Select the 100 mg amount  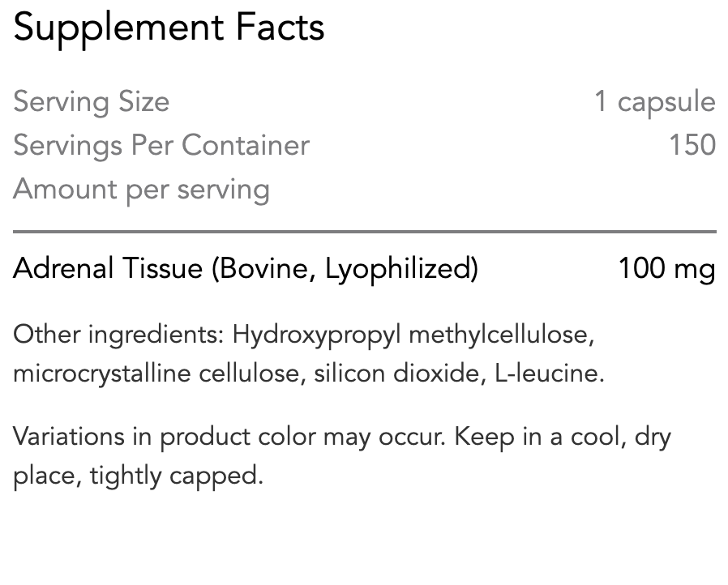[666, 269]
